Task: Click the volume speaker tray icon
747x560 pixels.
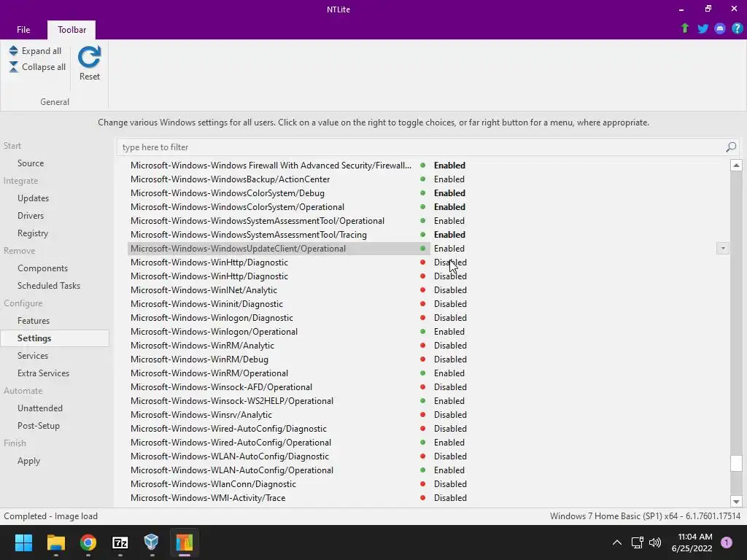Action: point(655,542)
